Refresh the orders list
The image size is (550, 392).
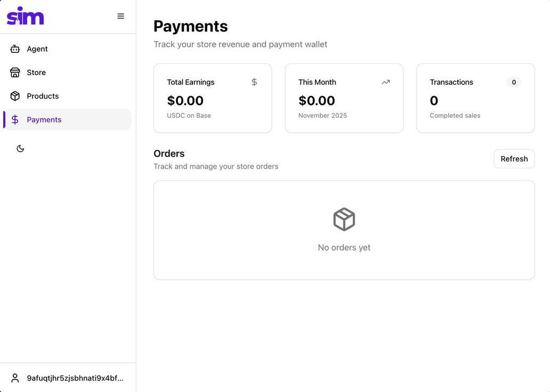pos(514,159)
